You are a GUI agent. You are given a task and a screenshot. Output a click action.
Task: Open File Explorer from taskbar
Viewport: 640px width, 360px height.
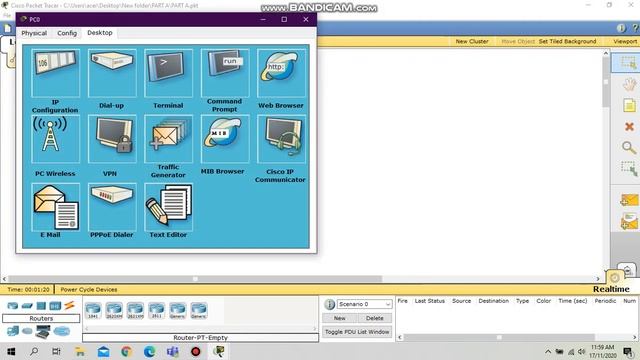(80, 351)
